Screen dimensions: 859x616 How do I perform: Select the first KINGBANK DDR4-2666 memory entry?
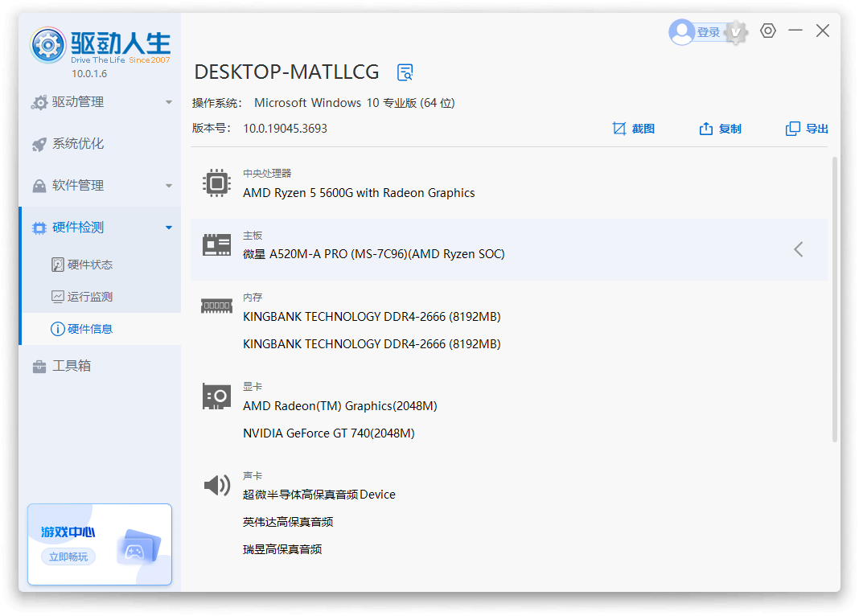pyautogui.click(x=372, y=317)
